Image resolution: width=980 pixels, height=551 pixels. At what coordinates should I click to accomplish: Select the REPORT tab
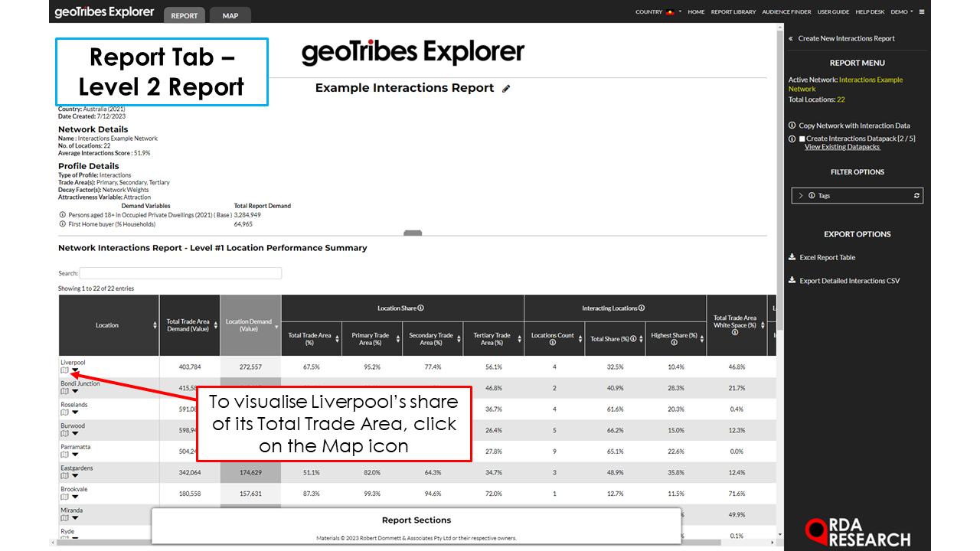point(184,15)
